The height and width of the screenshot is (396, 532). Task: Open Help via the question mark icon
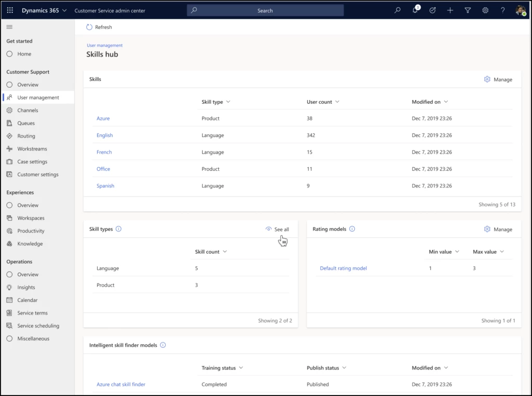click(502, 10)
